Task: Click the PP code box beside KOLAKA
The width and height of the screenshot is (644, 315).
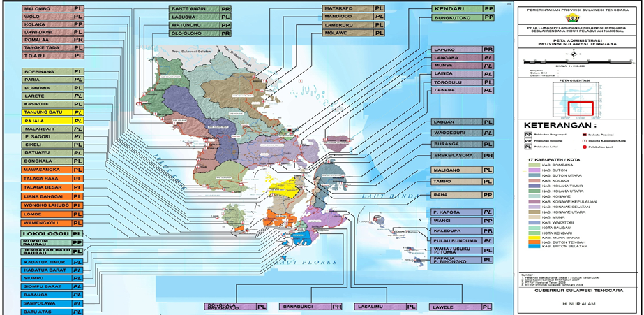Action: pos(79,23)
